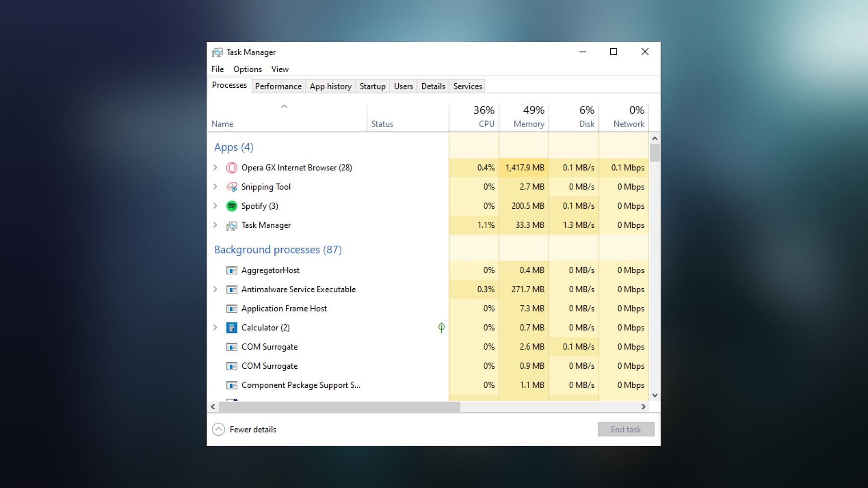Click the 271.7 MB memory cell
The image size is (868, 488).
(524, 289)
